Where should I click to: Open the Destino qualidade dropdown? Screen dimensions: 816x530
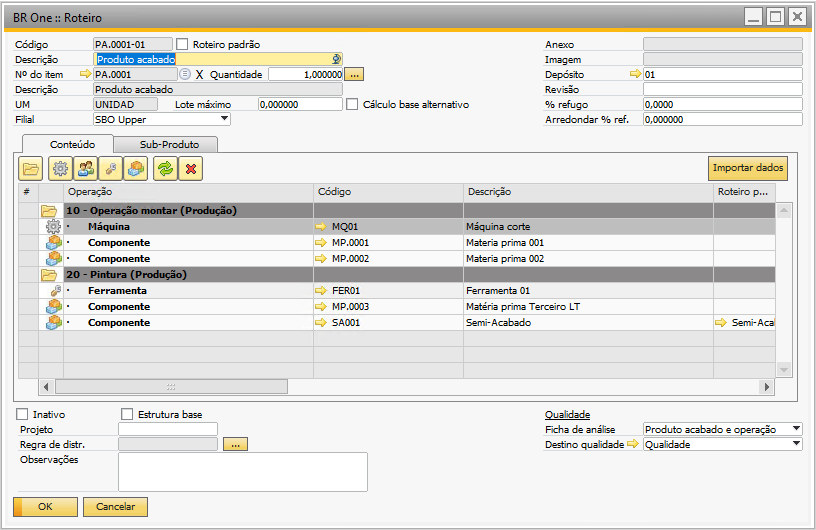[x=795, y=444]
